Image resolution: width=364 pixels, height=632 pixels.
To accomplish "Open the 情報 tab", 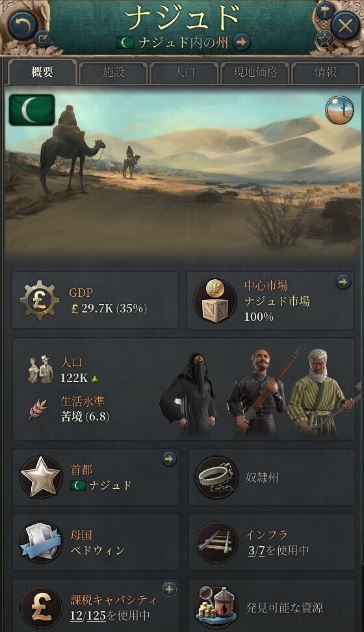I will (x=326, y=72).
